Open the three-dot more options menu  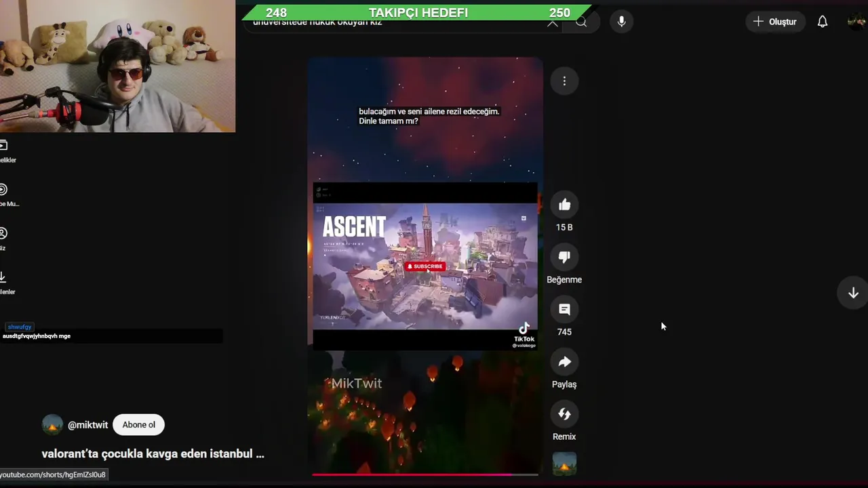pyautogui.click(x=564, y=81)
